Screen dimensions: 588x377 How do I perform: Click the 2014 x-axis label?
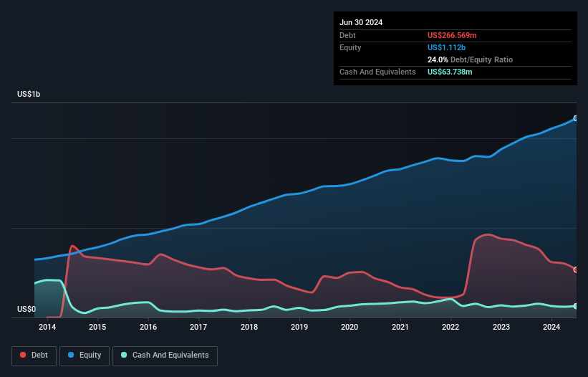(x=47, y=327)
